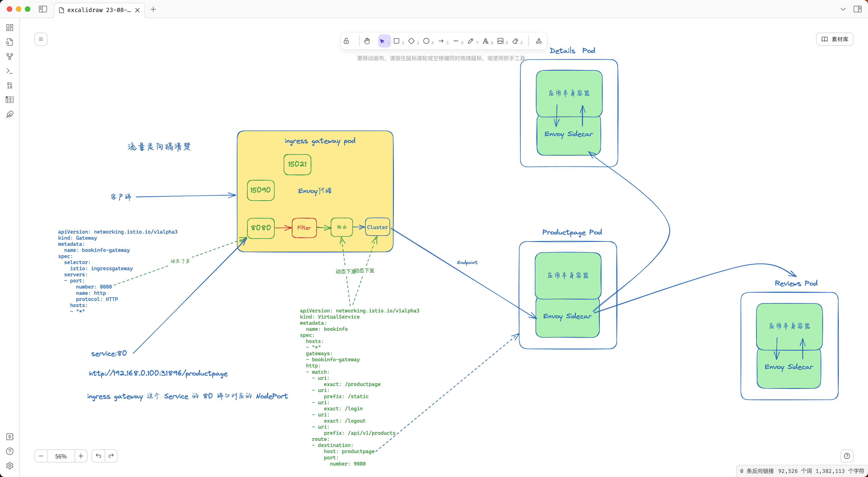Switch to the excalidraw 23-08 tab
This screenshot has height=477, width=868.
tap(96, 10)
